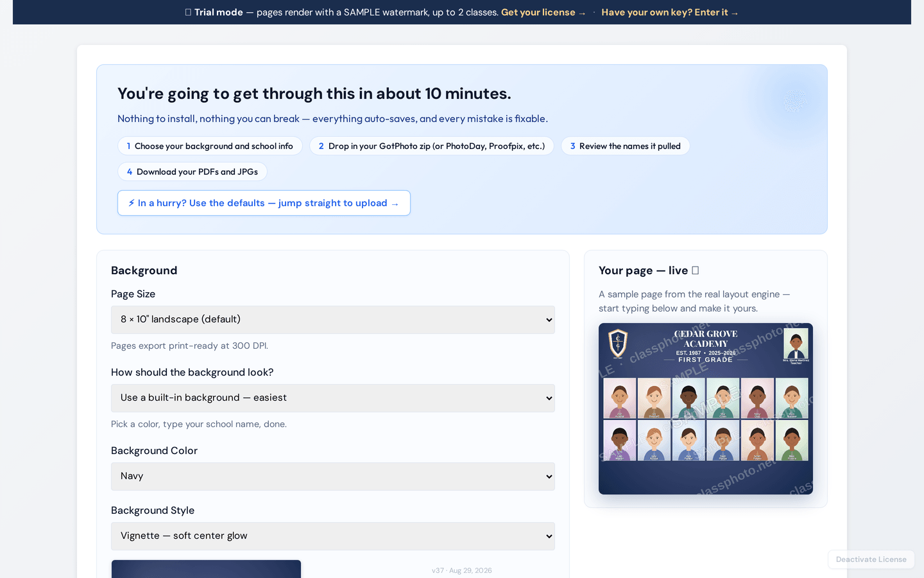Open the 'Get your license' link

pos(543,12)
